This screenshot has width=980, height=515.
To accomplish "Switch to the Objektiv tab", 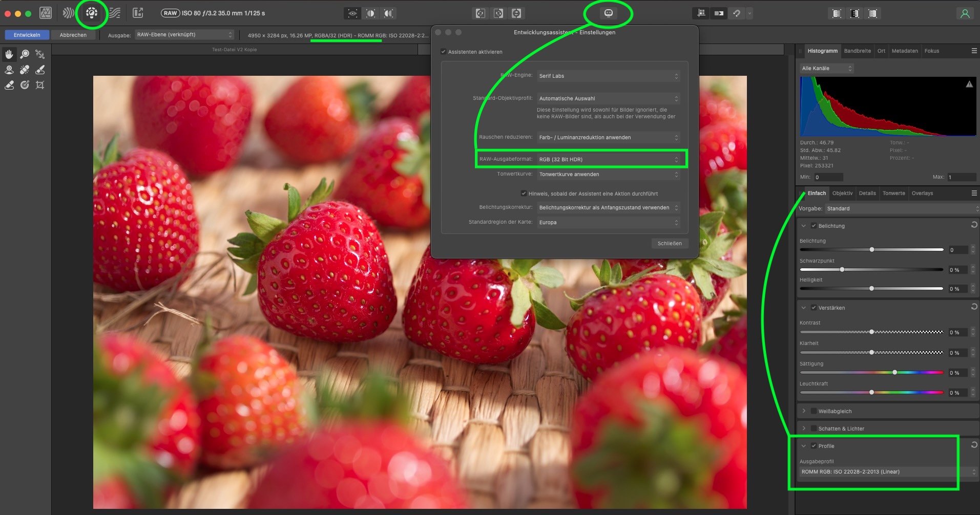I will 843,193.
